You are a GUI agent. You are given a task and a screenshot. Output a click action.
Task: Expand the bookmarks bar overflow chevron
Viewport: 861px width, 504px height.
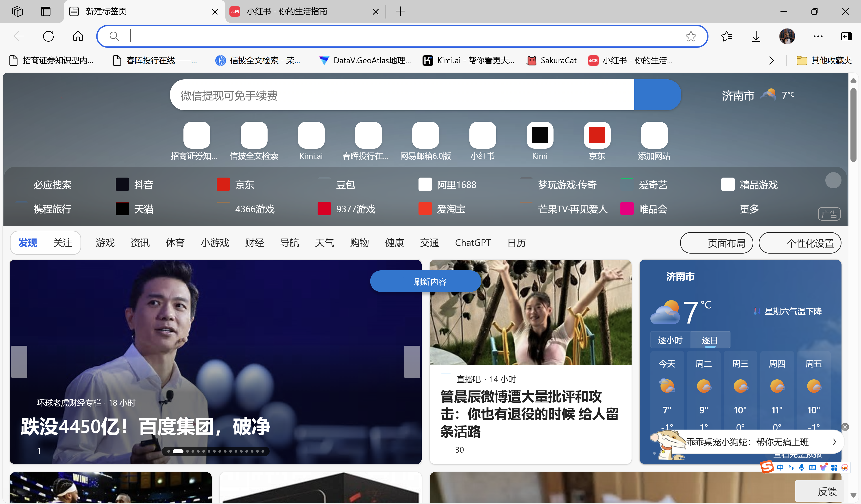[x=771, y=61]
